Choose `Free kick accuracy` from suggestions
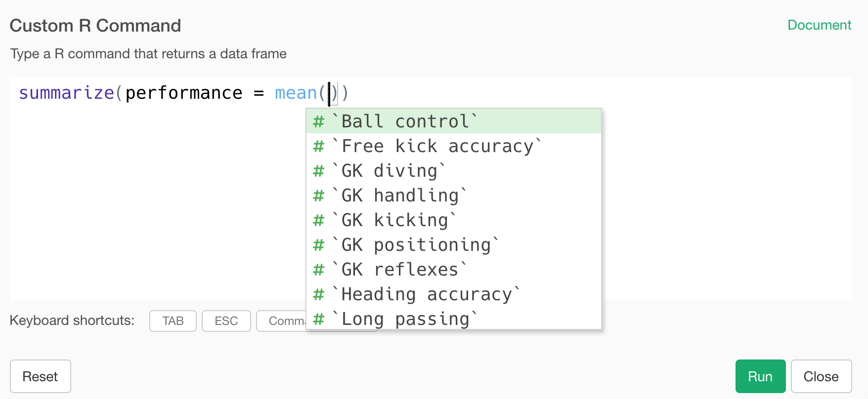 (x=437, y=146)
